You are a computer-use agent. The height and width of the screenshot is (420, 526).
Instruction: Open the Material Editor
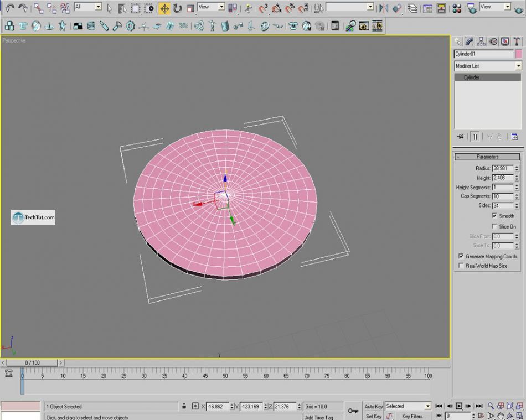point(457,8)
